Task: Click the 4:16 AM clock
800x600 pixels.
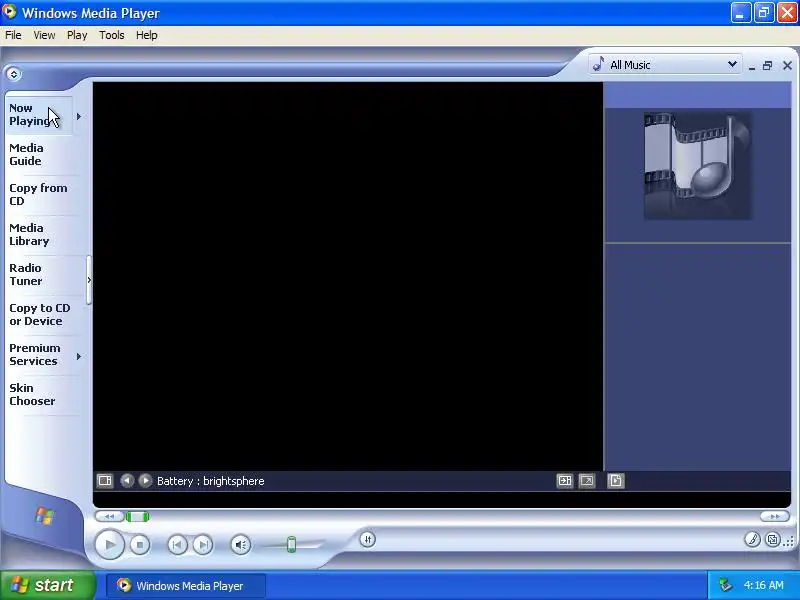Action: point(763,585)
